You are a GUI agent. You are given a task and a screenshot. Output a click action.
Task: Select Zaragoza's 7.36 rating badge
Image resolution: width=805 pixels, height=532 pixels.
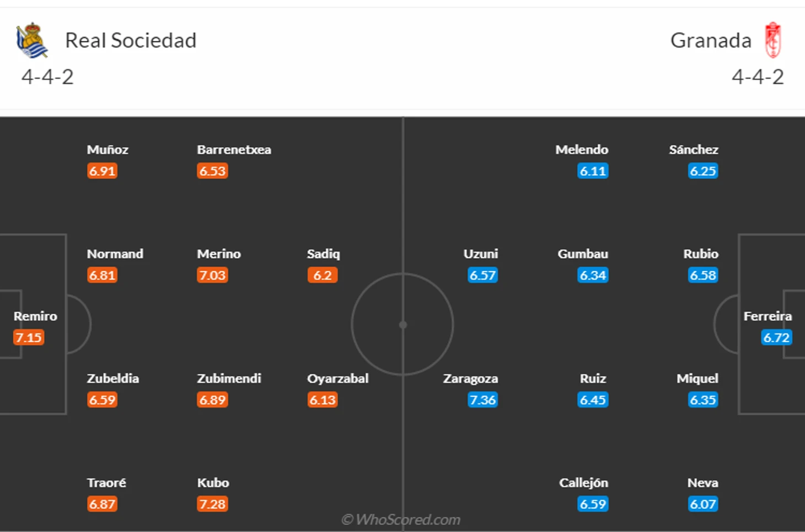coord(482,400)
